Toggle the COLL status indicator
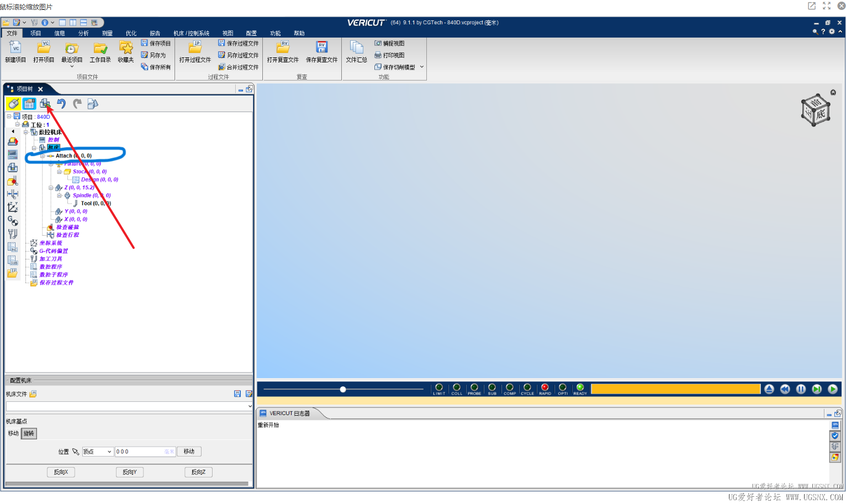This screenshot has width=846, height=504. 457,389
